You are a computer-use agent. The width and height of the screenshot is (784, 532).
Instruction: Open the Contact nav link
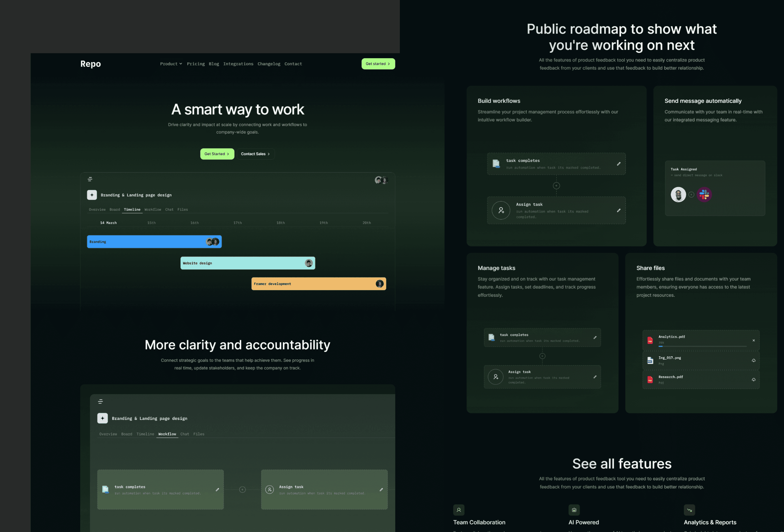[x=293, y=64]
